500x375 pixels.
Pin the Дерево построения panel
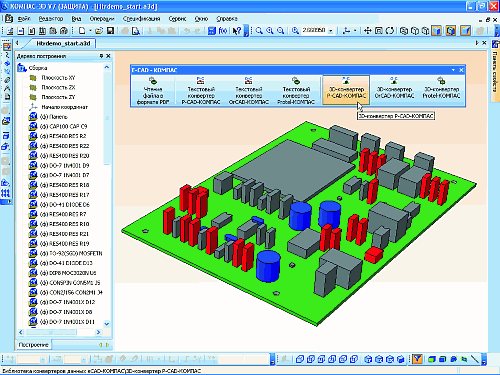click(x=101, y=56)
